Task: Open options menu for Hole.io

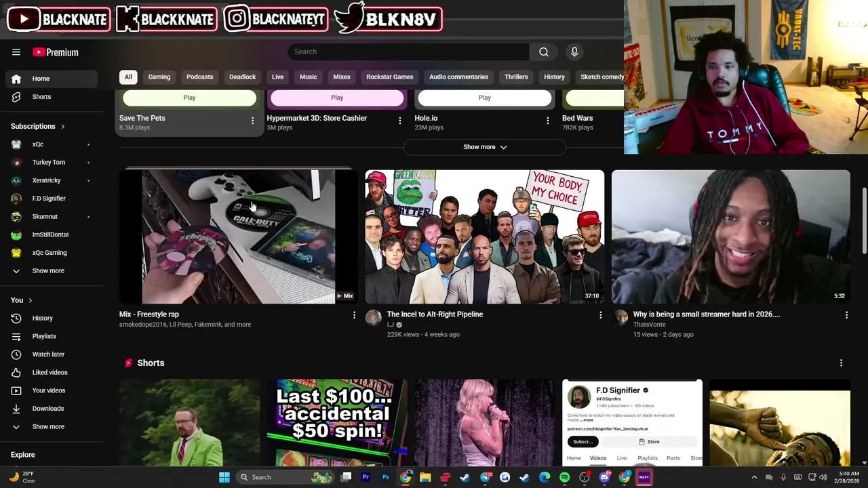Action: coord(548,121)
